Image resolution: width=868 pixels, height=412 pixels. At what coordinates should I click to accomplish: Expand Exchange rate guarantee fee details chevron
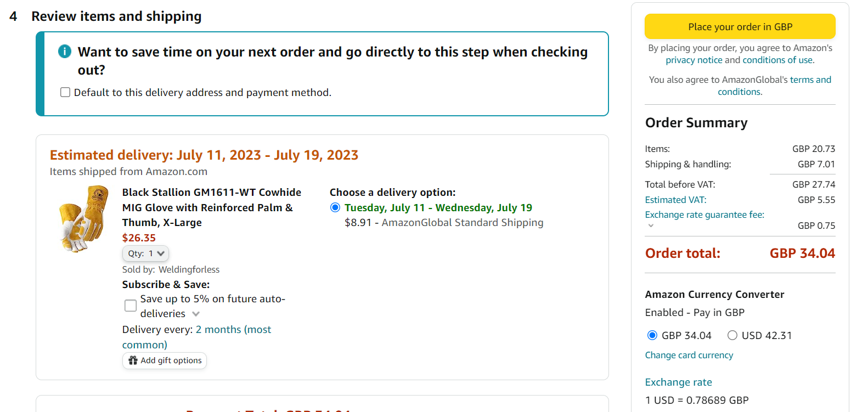coord(651,225)
